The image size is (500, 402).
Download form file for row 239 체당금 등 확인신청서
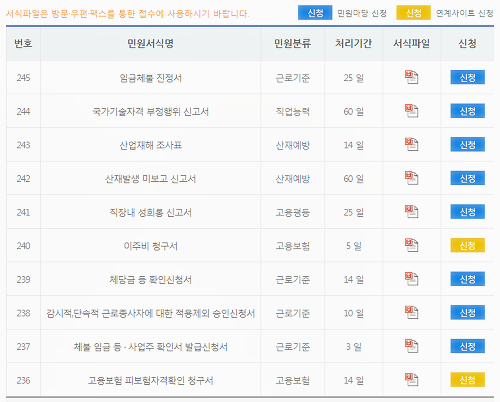411,279
